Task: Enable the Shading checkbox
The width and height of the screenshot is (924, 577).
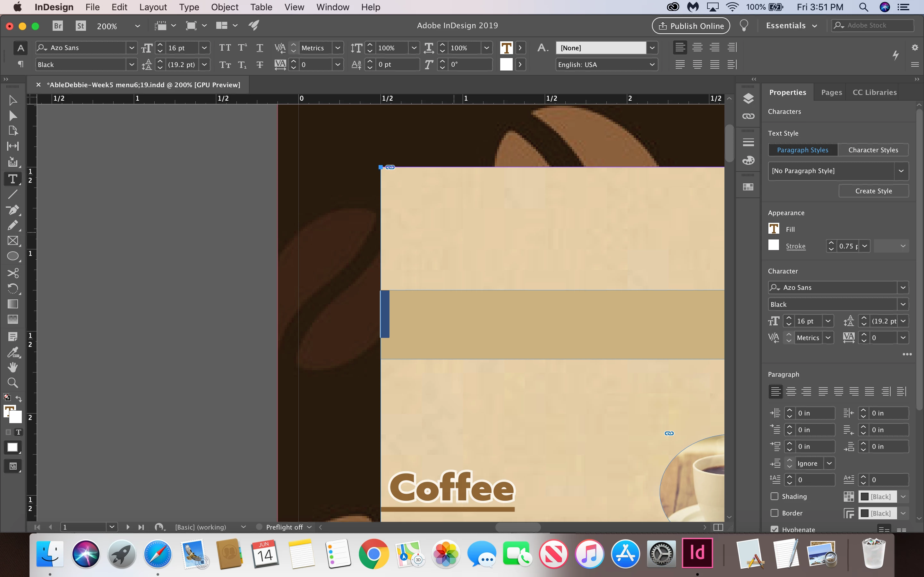Action: point(774,496)
